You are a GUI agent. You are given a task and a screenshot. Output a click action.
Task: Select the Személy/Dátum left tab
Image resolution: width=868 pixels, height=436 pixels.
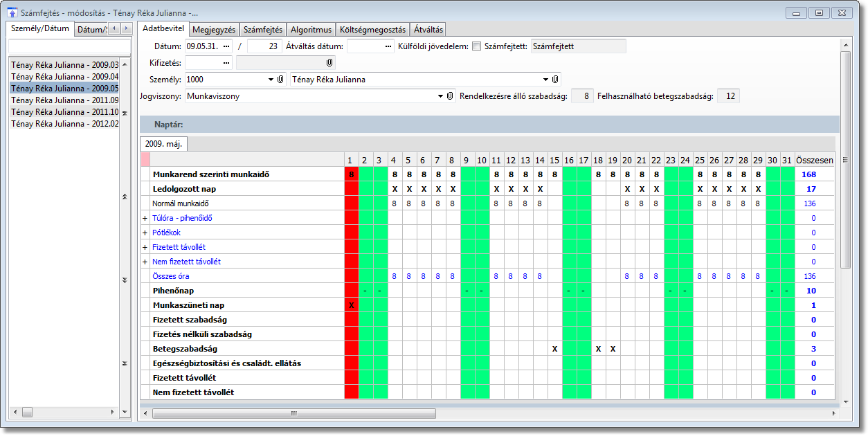(39, 28)
